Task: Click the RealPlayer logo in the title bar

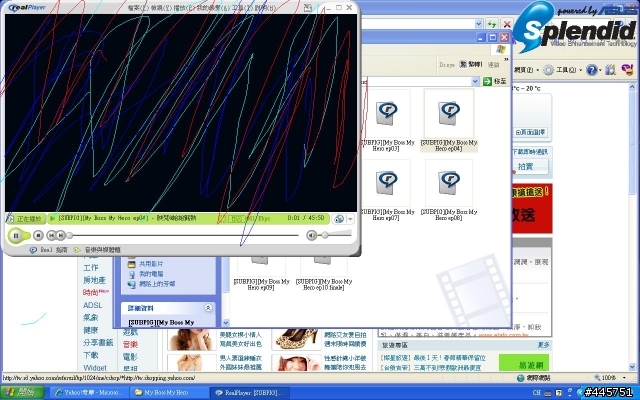Action: pos(27,8)
